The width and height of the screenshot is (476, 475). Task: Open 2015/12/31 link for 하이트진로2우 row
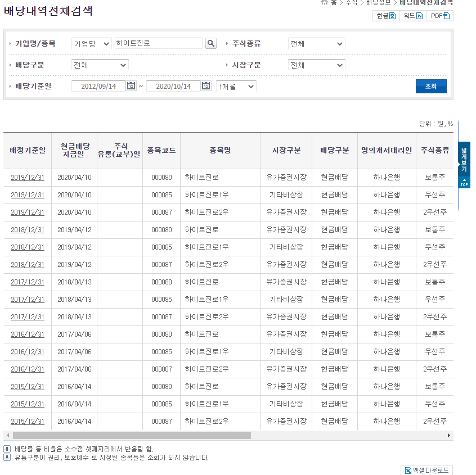click(28, 422)
